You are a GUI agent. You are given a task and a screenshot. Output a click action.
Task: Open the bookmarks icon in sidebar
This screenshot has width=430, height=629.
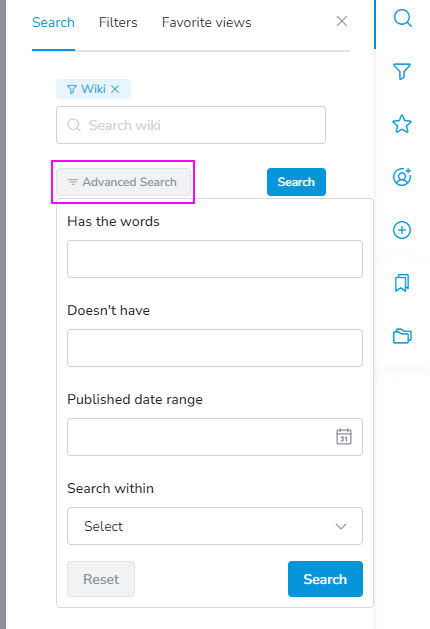pyautogui.click(x=402, y=283)
